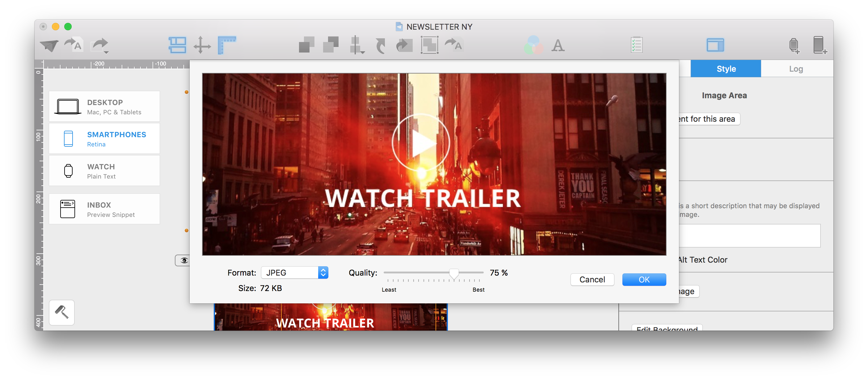Screen dimensions: 868x380
Task: Click the 'Alt Text Color' label
Action: click(703, 260)
